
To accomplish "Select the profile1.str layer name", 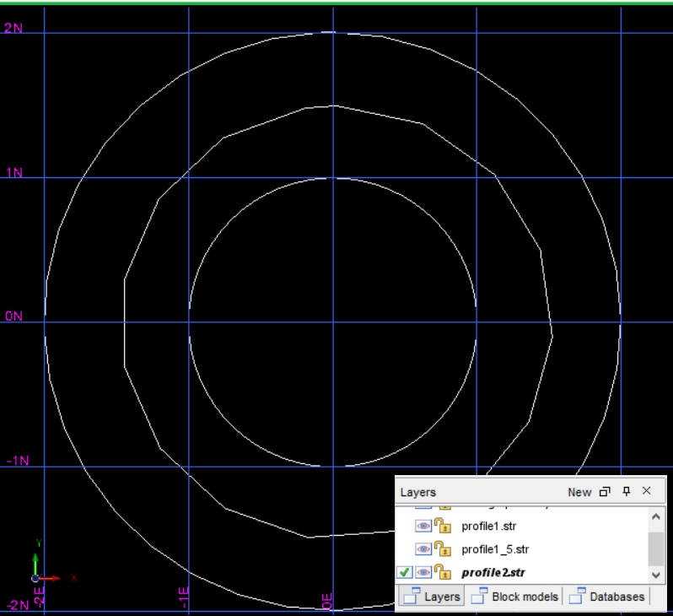I will [488, 527].
